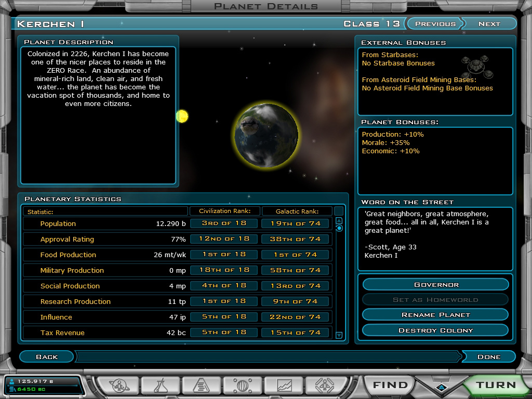Screen dimensions: 532x399
Task: Select the Research Production row
Action: (177, 302)
